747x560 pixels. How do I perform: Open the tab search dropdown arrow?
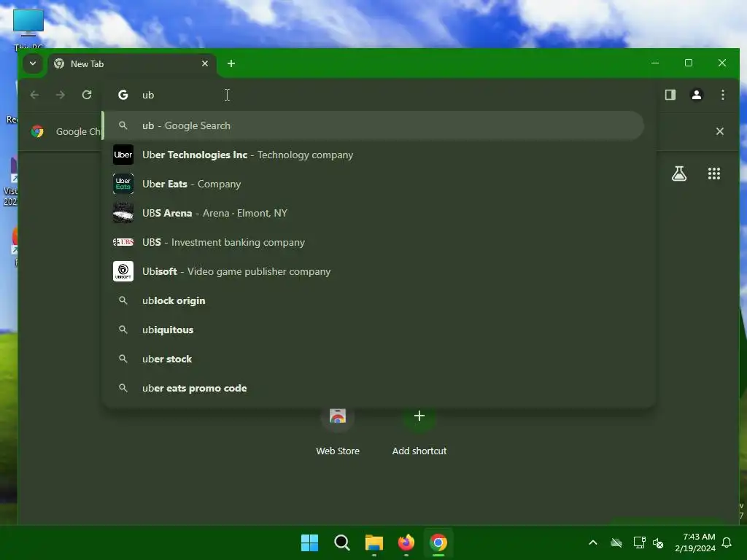pyautogui.click(x=33, y=63)
